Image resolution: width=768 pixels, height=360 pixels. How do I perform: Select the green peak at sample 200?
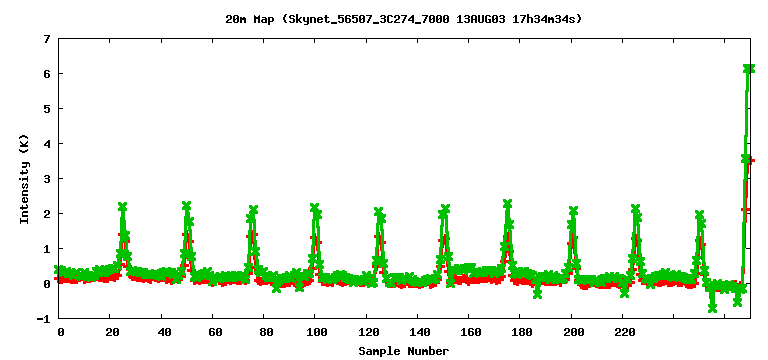pos(574,211)
